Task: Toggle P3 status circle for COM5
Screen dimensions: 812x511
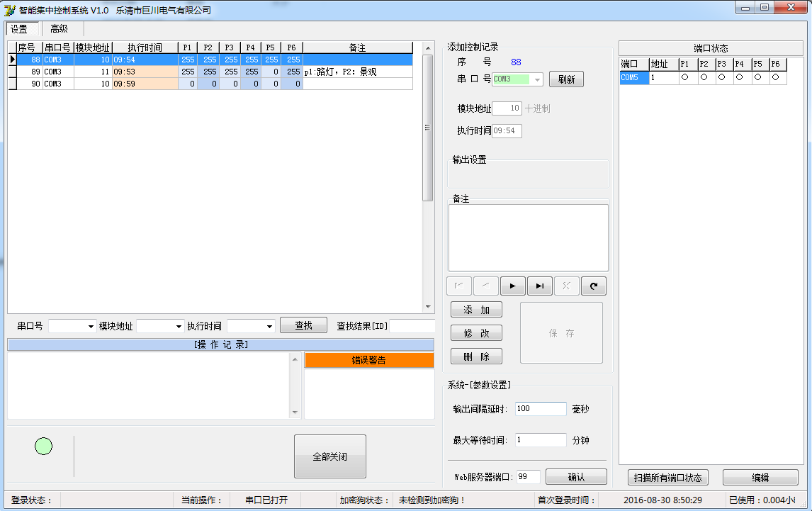Action: click(721, 78)
